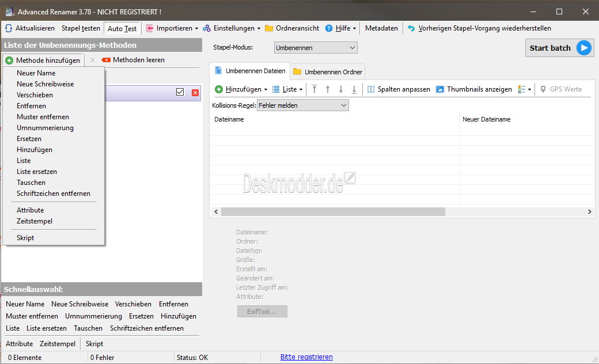Click red delete icon on method entry

click(x=195, y=93)
